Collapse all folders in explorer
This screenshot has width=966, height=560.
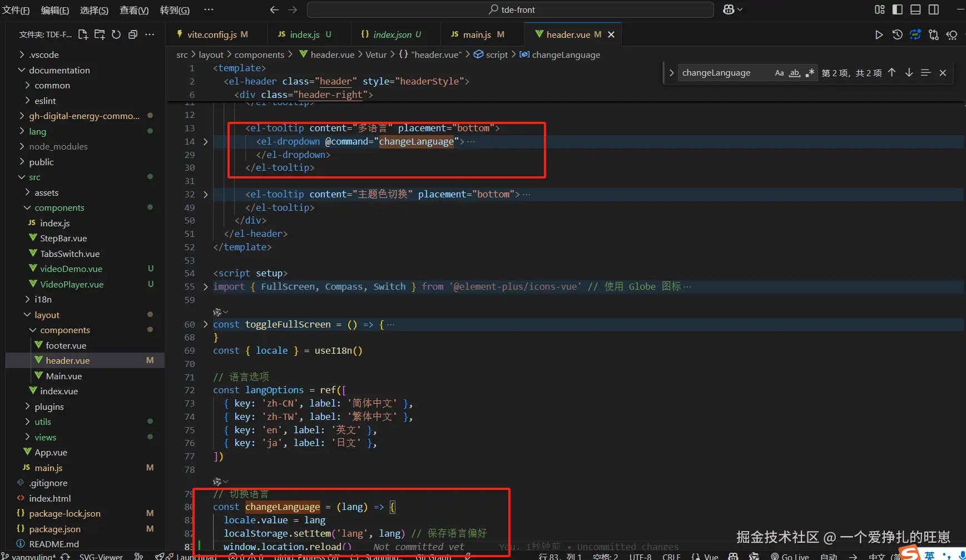[133, 34]
